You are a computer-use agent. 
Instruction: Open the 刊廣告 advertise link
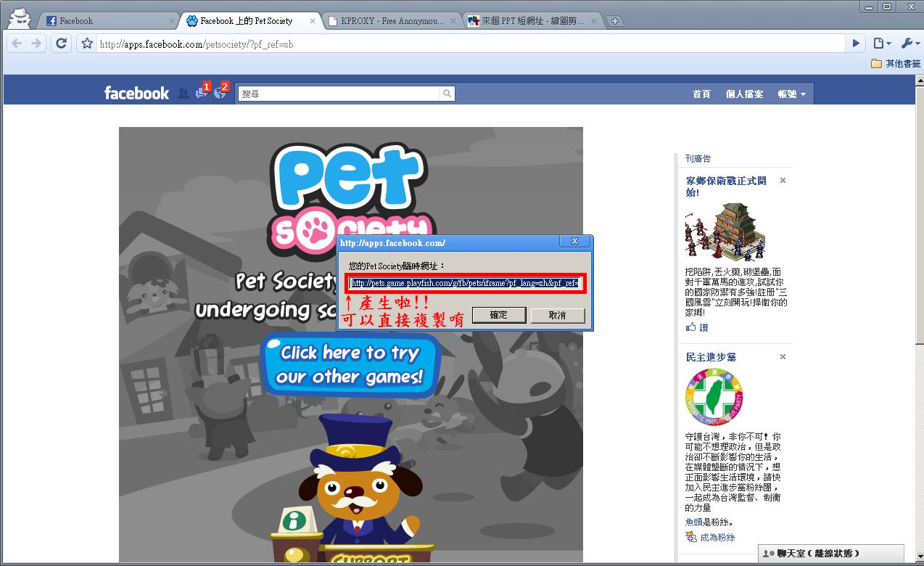(x=698, y=158)
